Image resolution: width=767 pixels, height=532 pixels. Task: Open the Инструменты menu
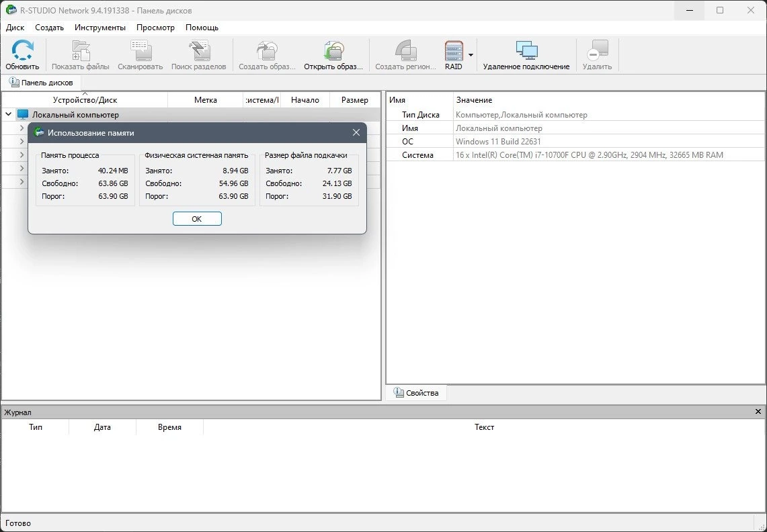(x=100, y=28)
